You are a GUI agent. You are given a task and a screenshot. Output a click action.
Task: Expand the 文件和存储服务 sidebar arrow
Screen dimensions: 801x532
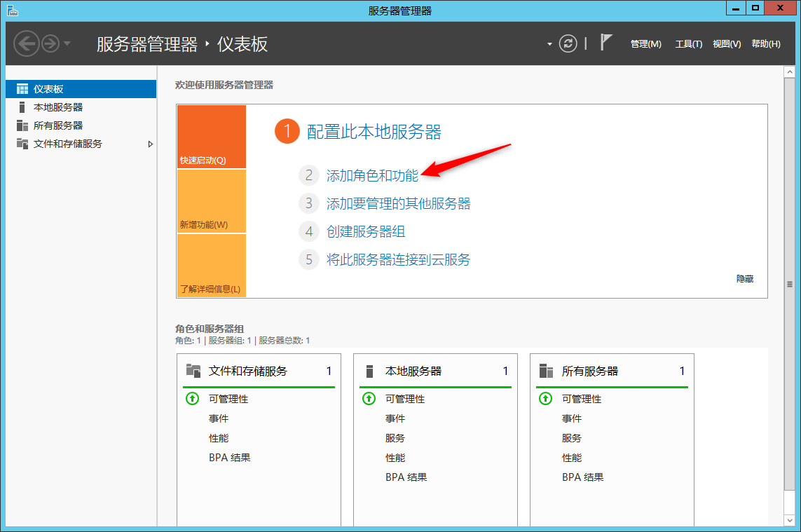tap(150, 144)
